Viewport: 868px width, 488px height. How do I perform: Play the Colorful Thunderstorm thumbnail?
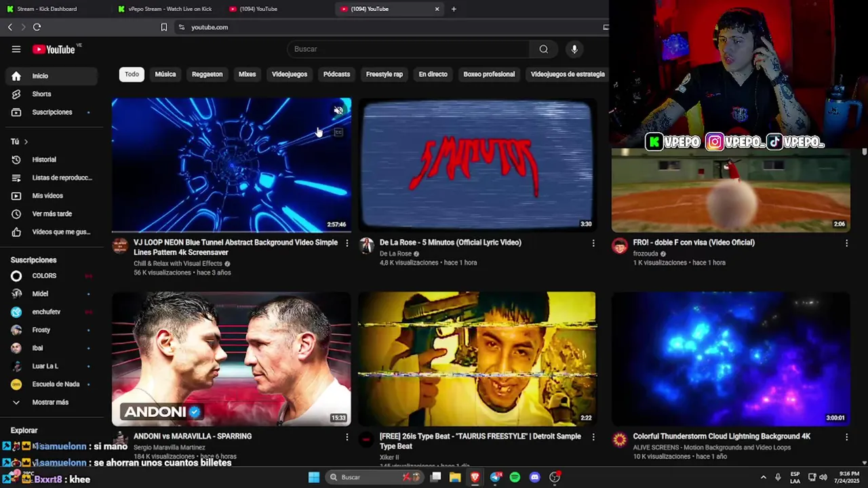(x=731, y=359)
